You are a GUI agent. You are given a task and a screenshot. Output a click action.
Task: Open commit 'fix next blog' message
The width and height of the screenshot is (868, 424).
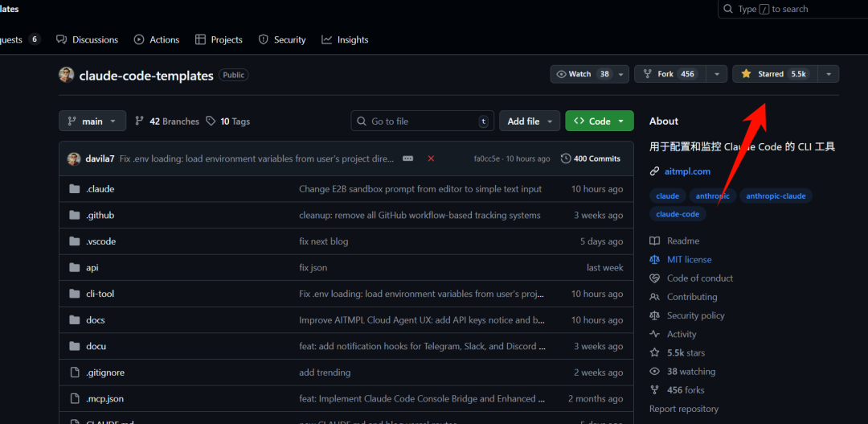click(323, 241)
